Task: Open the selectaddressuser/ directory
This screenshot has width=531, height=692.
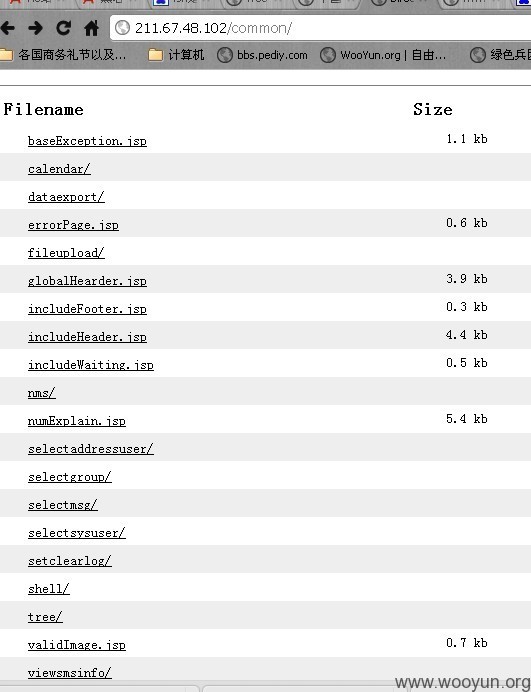Action: coord(91,449)
